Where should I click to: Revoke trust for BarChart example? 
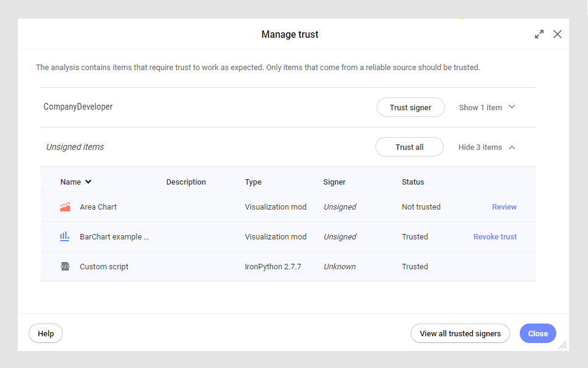(495, 237)
